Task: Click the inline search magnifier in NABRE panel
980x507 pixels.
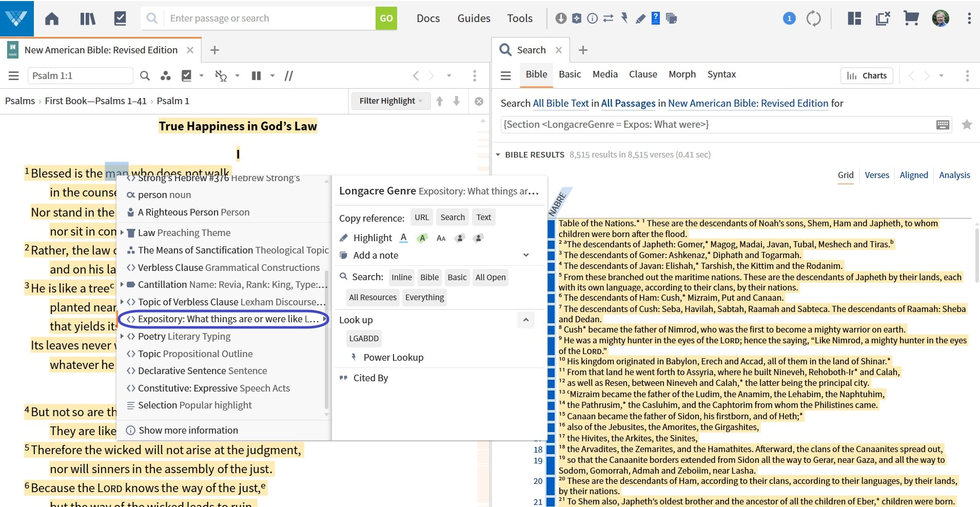Action: [x=145, y=76]
